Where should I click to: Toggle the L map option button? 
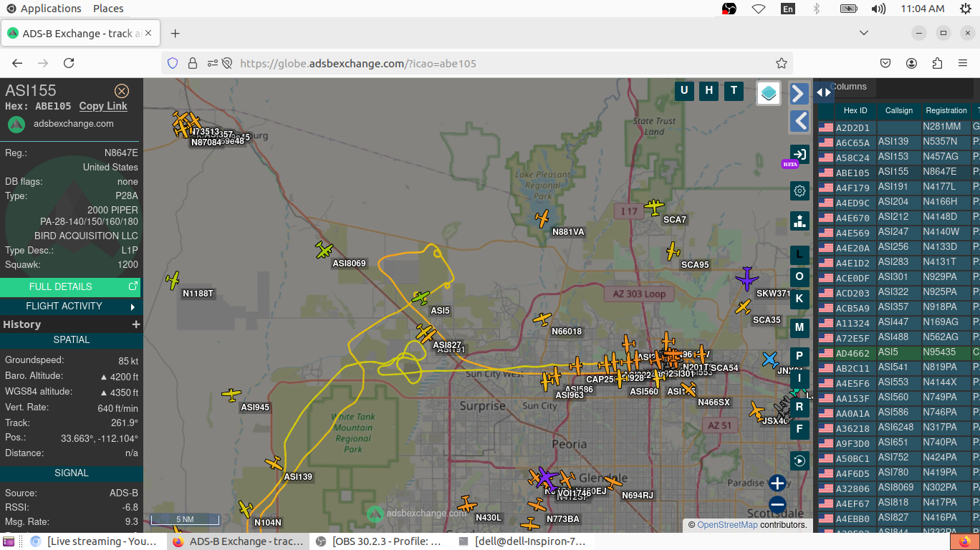pos(799,255)
